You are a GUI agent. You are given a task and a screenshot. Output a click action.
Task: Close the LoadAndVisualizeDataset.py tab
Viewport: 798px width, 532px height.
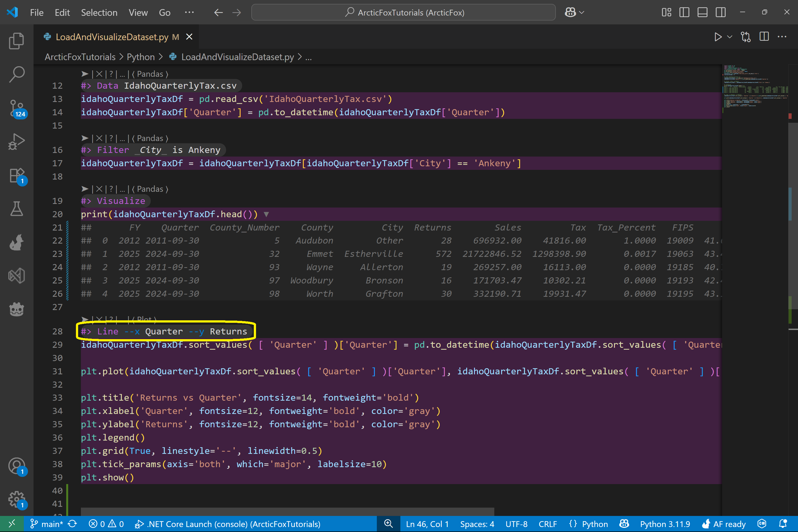(x=189, y=37)
